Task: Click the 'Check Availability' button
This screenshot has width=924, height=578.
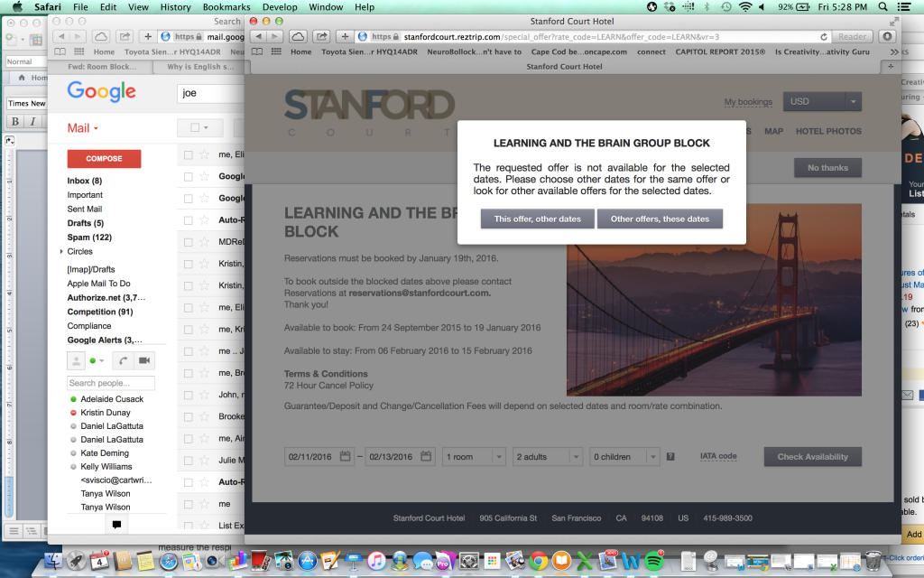Action: [813, 456]
